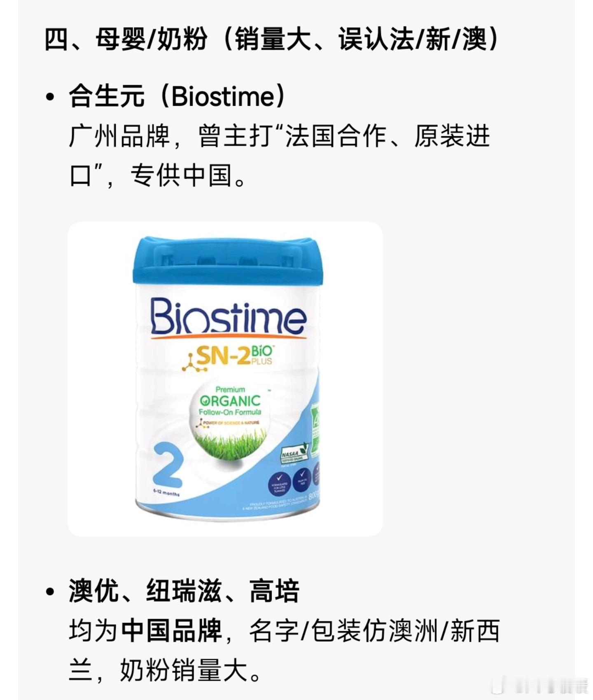Click the text 奶粉销量大 in the last line
Screen dimensions: 593x700
[x=184, y=670]
